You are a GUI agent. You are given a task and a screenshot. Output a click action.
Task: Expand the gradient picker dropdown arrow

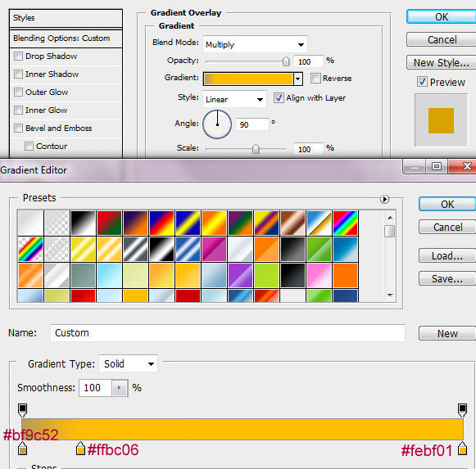coord(298,79)
